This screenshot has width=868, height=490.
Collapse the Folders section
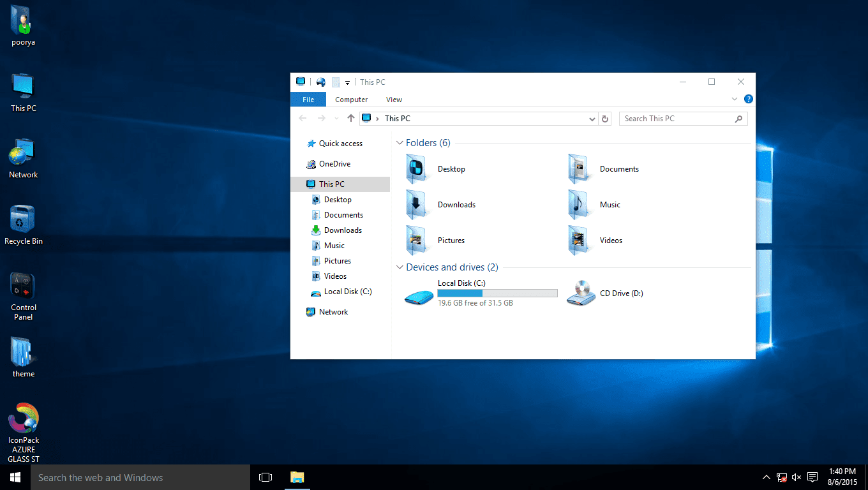tap(400, 142)
